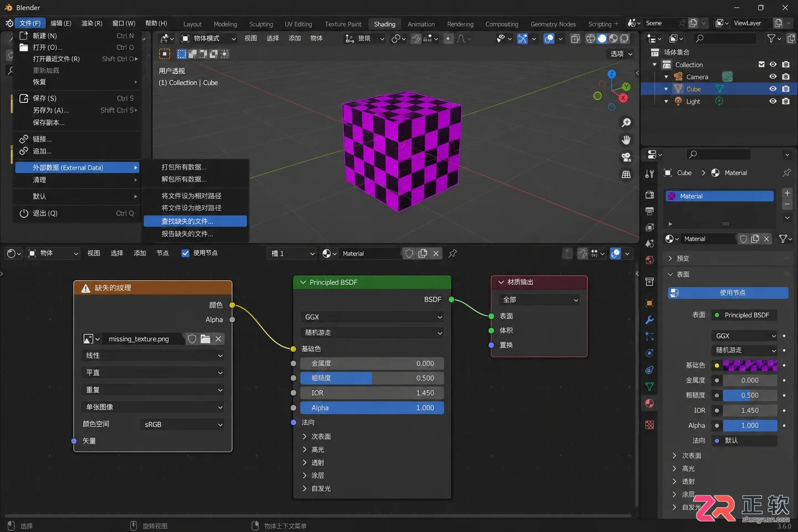Open the GGX distribution dropdown in BSDF node
The image size is (798, 532).
[x=372, y=317]
